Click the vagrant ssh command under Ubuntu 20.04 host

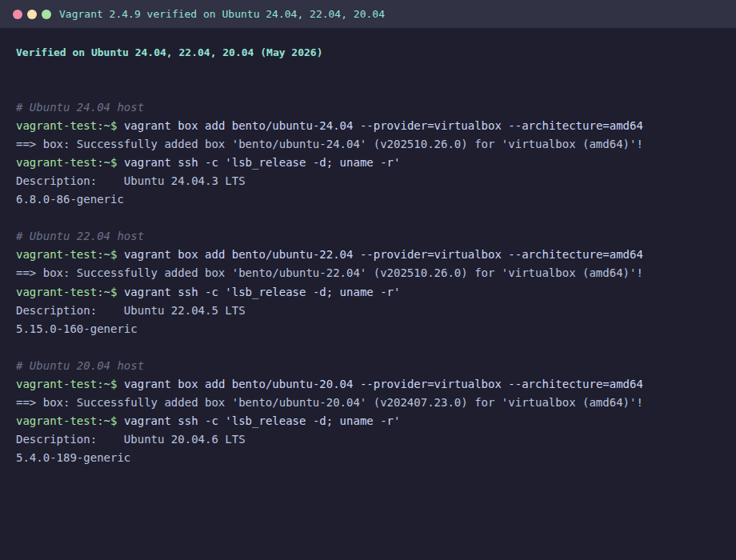click(208, 421)
